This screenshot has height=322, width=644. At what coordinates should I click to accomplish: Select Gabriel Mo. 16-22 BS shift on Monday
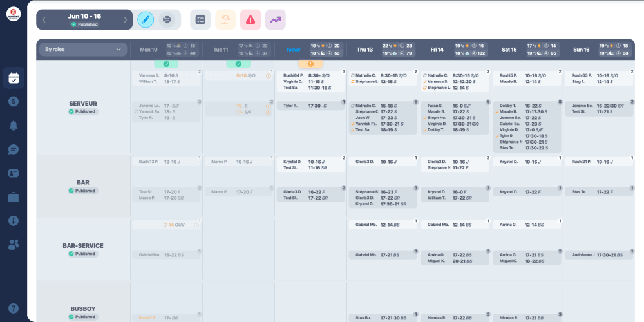(x=166, y=255)
